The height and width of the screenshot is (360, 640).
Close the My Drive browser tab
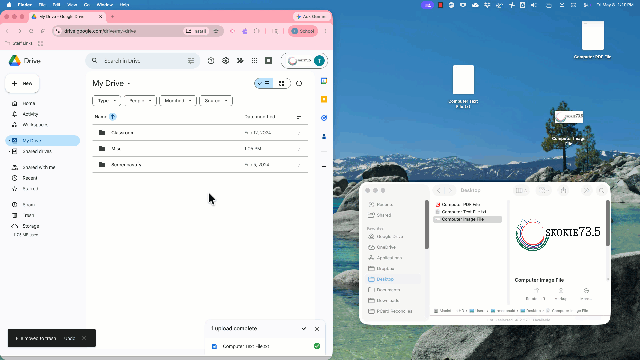pyautogui.click(x=100, y=17)
